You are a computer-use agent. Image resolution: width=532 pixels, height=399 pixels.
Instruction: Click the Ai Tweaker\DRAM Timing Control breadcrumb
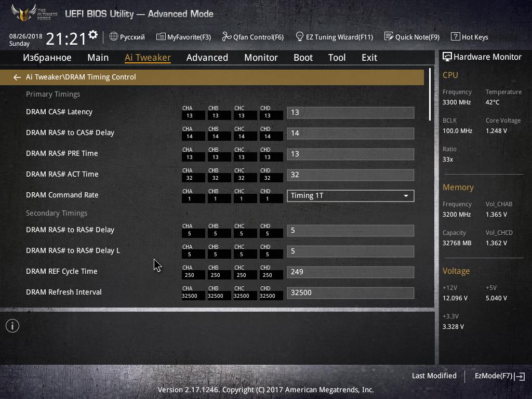[81, 77]
